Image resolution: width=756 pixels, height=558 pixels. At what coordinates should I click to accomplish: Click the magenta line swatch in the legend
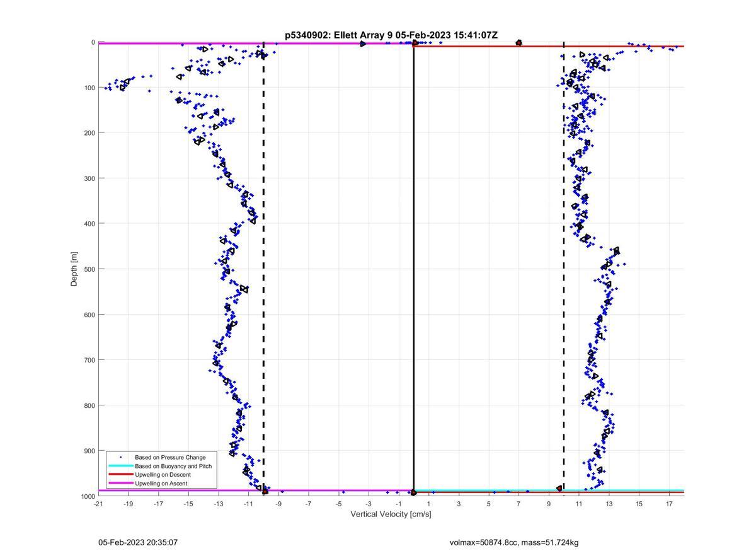[120, 483]
